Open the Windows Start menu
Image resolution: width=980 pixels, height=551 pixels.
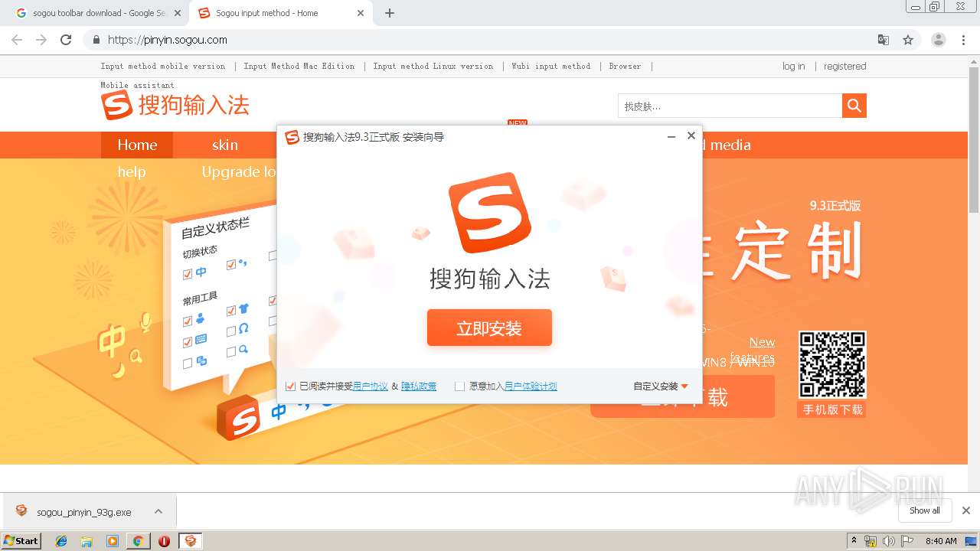pyautogui.click(x=21, y=540)
